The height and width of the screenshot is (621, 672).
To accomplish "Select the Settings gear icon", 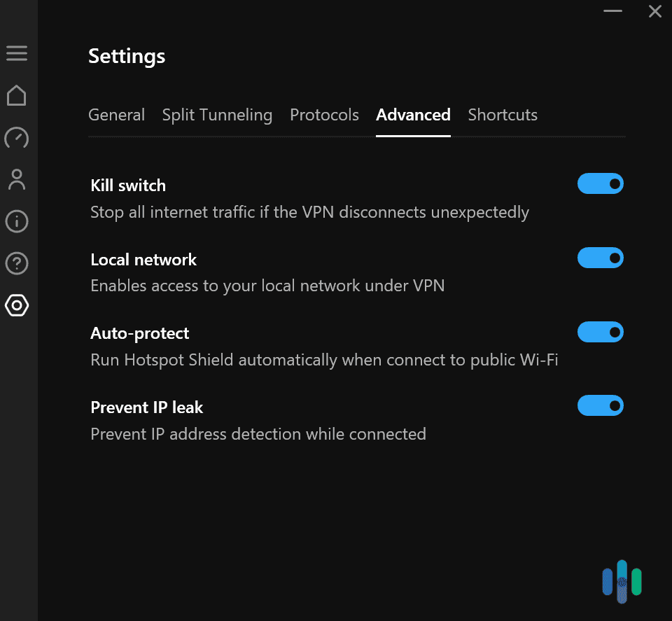I will click(x=17, y=305).
